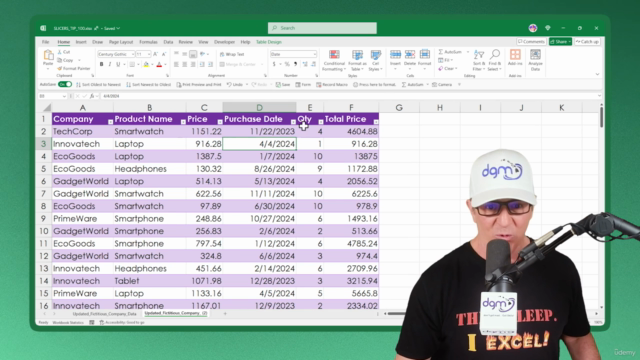Open Print Preview and Print
This screenshot has height=360, width=640.
tap(199, 84)
